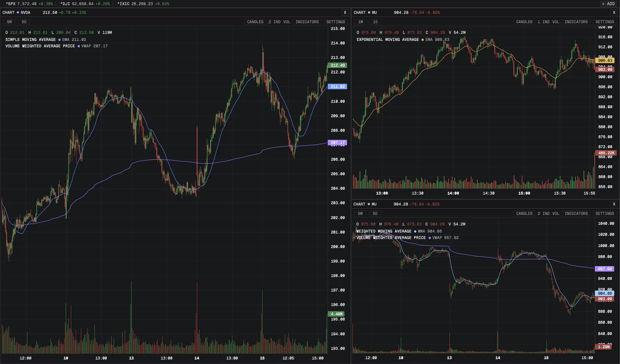Click VWAP 957.92 color dot in MU legend

point(430,238)
